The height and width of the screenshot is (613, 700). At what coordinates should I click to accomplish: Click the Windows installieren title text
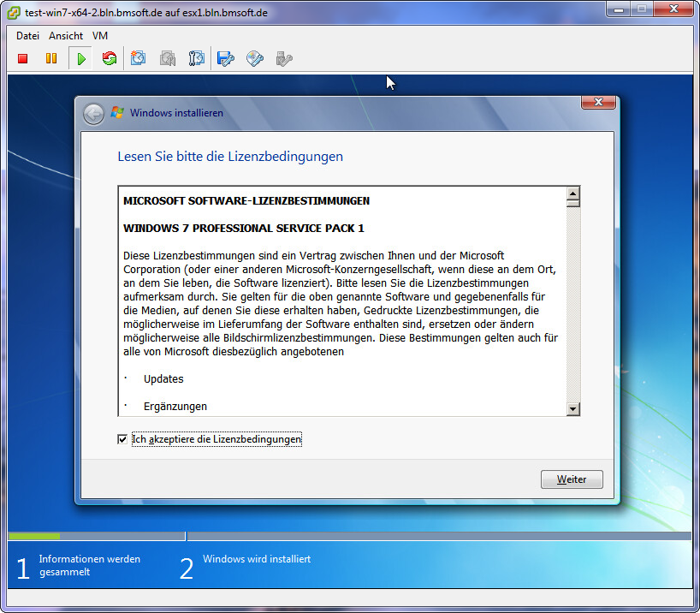click(x=176, y=113)
